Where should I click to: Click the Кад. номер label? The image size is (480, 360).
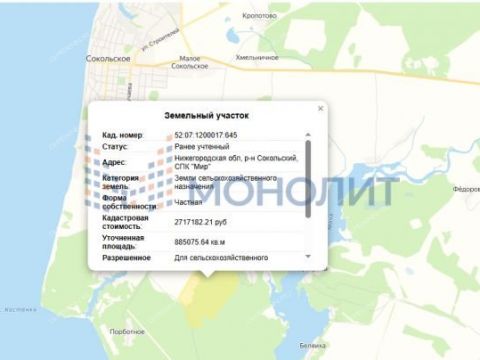pos(122,135)
